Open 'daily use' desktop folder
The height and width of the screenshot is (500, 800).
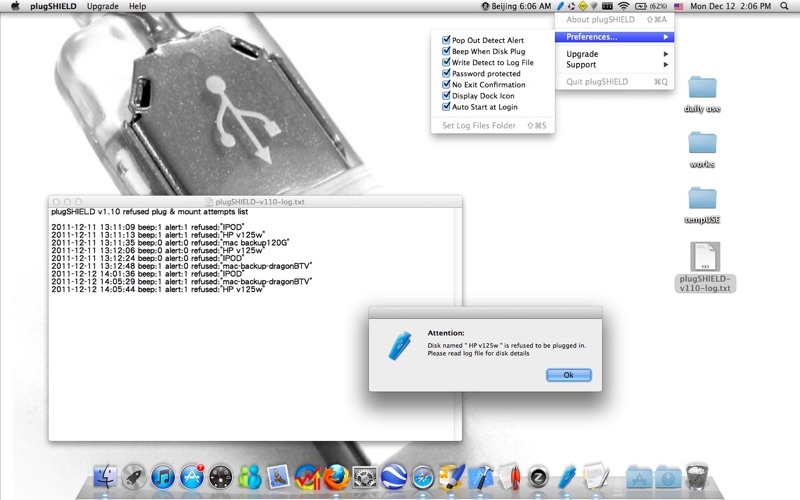coord(702,94)
